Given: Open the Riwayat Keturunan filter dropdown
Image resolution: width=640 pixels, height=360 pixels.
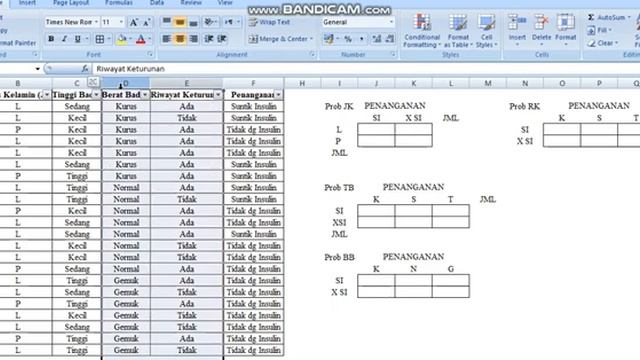Looking at the screenshot, I should point(218,95).
